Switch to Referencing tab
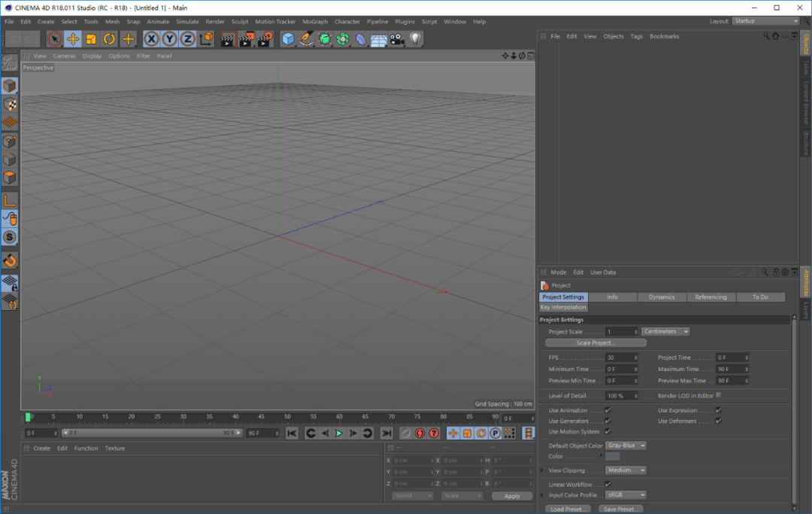The width and height of the screenshot is (812, 514). [710, 297]
